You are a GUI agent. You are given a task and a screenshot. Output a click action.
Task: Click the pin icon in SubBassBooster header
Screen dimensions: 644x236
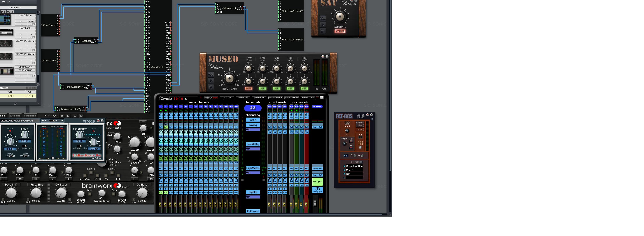[94, 121]
